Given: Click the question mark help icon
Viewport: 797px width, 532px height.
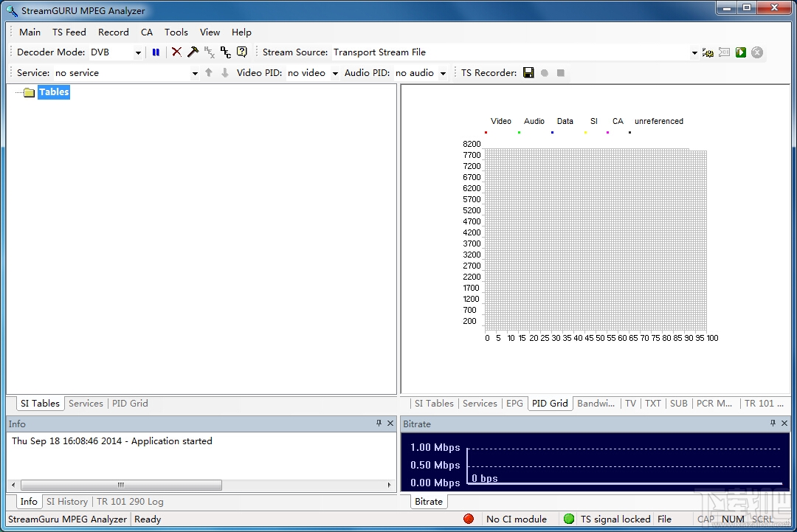Looking at the screenshot, I should [242, 52].
